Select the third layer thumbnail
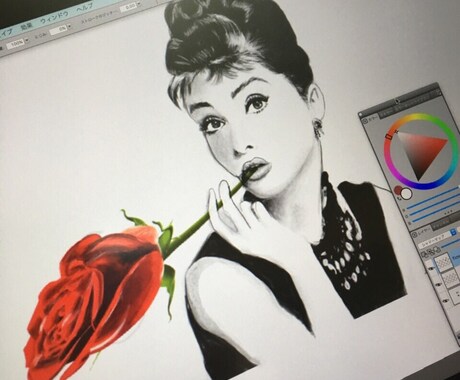Viewport: 460px width, 380px height. click(455, 295)
